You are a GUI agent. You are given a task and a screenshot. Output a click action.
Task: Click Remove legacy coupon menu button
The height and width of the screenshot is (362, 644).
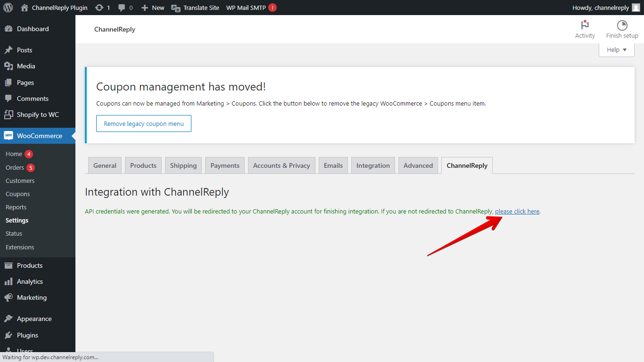coord(144,123)
